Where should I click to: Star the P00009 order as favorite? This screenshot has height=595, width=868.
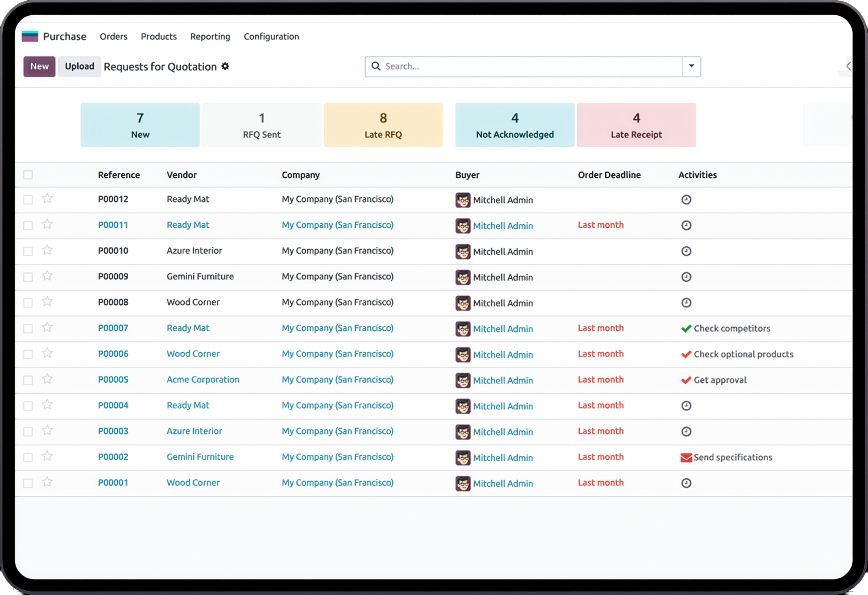click(x=47, y=276)
